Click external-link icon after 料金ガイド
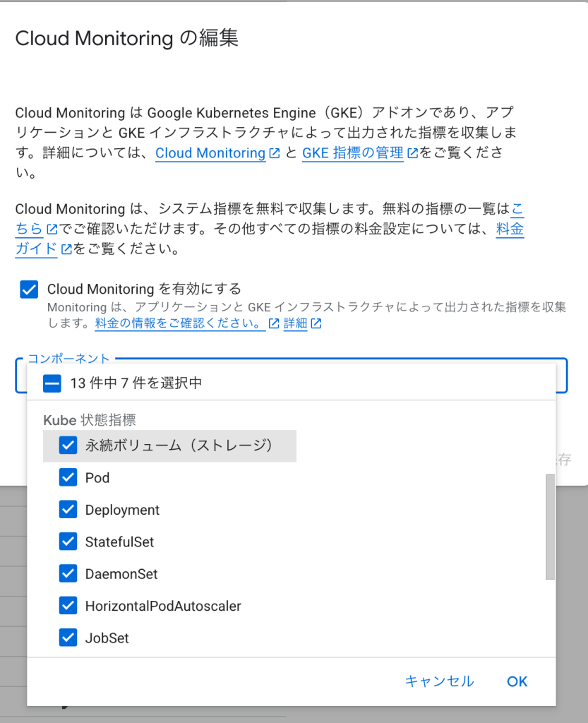This screenshot has width=588, height=723. click(x=66, y=249)
